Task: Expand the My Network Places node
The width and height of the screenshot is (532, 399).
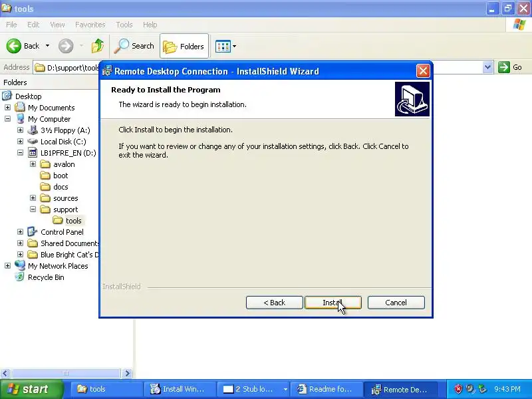Action: click(7, 265)
